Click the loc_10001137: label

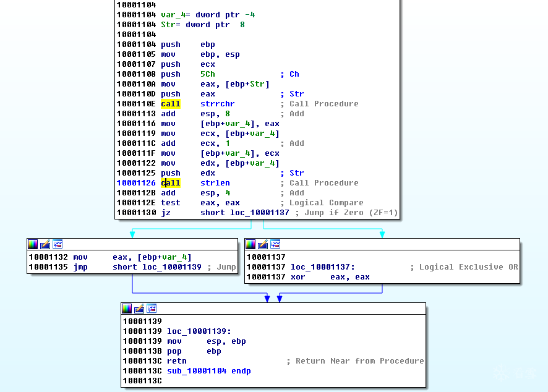coord(323,267)
